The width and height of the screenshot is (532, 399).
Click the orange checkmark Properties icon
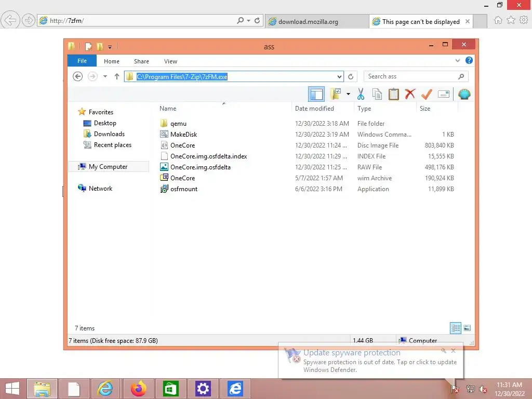coord(427,94)
